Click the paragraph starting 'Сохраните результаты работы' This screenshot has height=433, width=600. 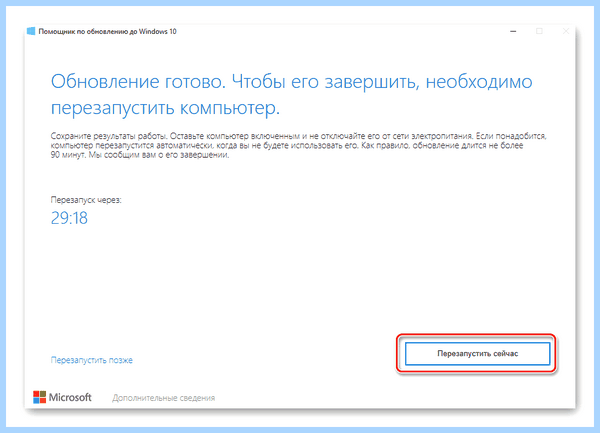tap(298, 145)
